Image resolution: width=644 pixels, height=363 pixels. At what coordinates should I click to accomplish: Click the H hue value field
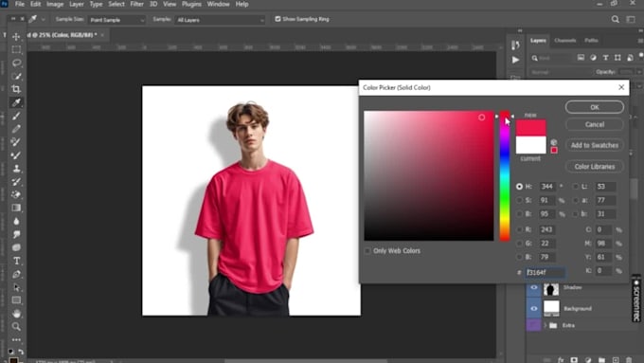(x=546, y=187)
